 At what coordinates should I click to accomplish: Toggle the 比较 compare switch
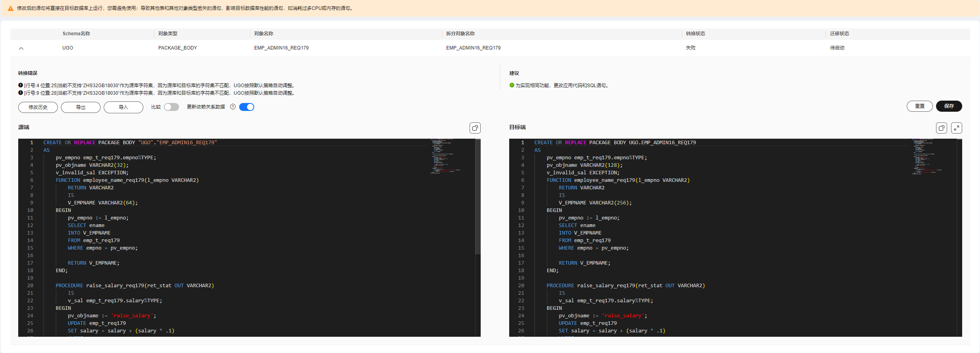(x=171, y=107)
